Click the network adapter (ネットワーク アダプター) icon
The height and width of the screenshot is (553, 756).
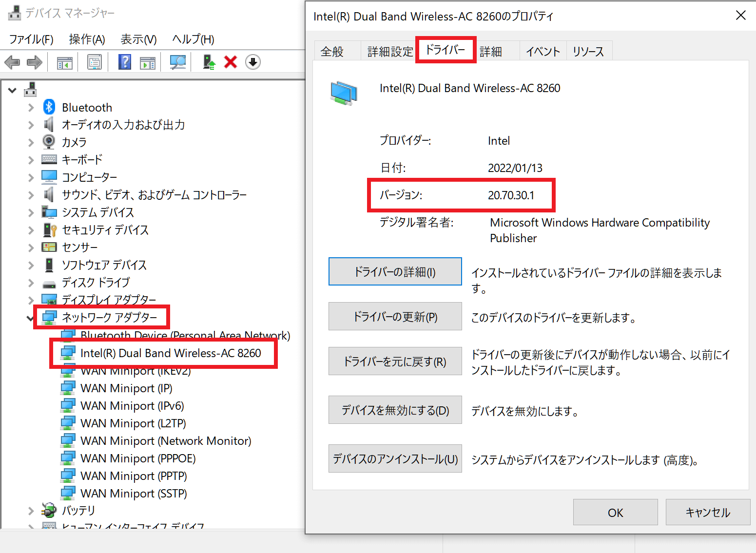pyautogui.click(x=49, y=318)
